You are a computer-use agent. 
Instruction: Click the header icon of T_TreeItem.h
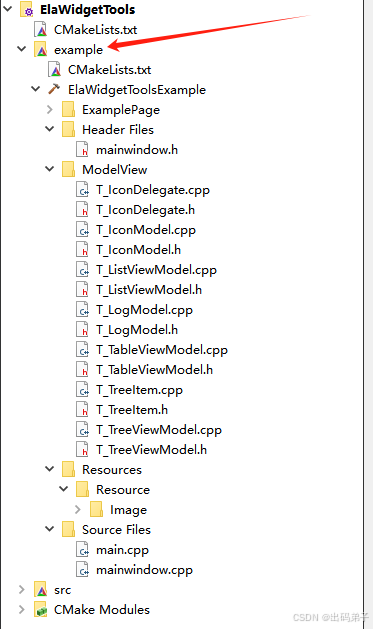click(x=82, y=410)
